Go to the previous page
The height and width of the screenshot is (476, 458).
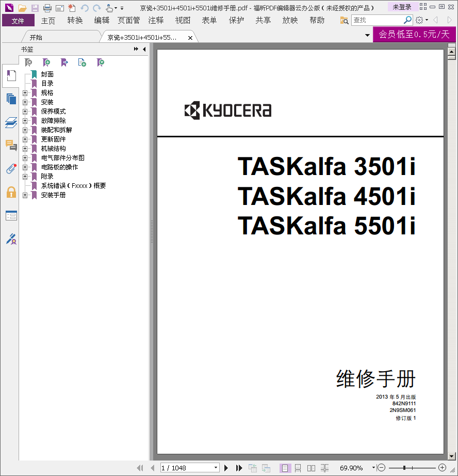click(153, 468)
